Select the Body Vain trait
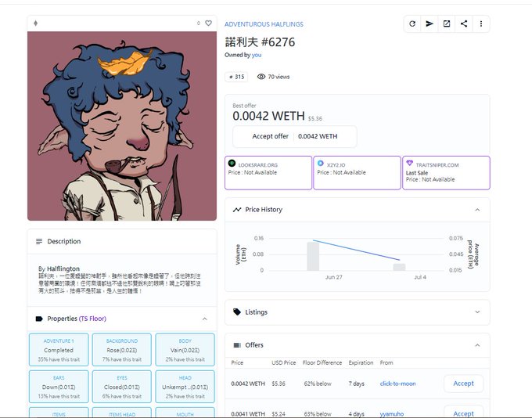The height and width of the screenshot is (418, 532). [x=185, y=350]
